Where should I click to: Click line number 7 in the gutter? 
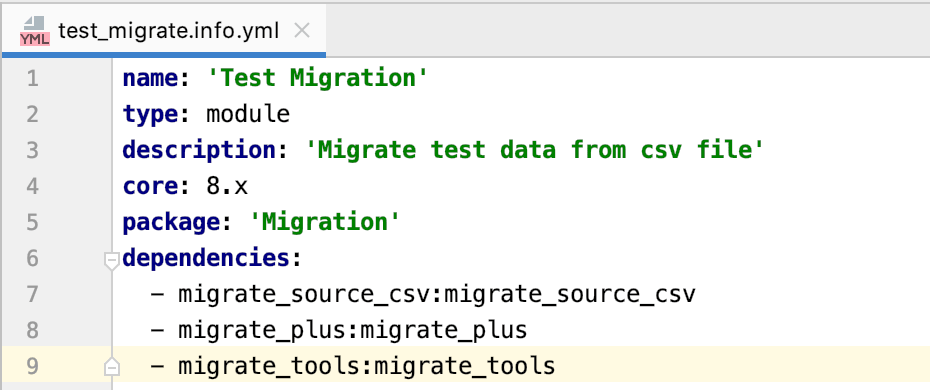tap(33, 294)
